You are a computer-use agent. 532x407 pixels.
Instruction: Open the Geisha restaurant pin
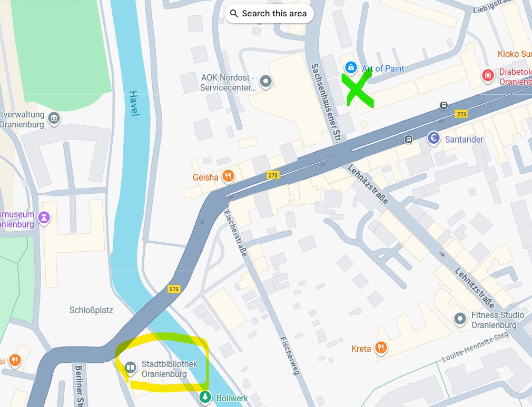[229, 176]
